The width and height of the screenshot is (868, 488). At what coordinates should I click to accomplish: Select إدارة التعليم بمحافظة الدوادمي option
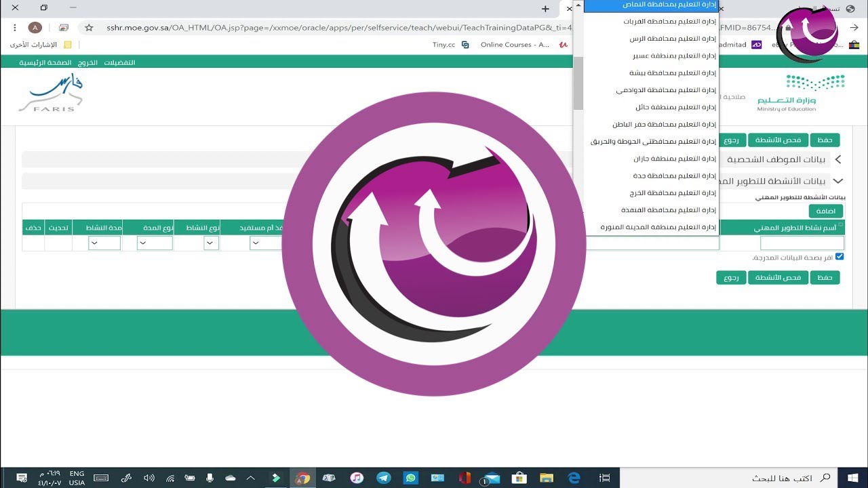(x=651, y=90)
